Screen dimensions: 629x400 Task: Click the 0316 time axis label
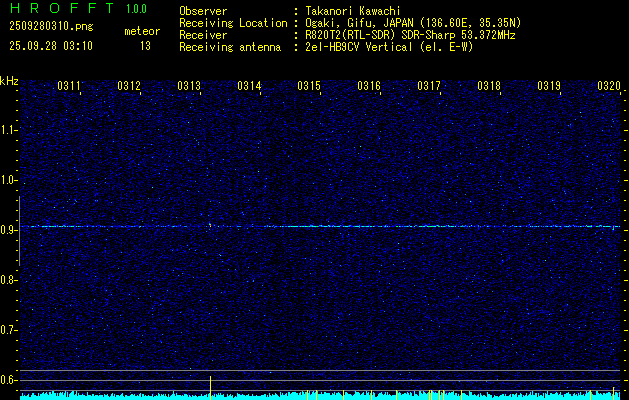pyautogui.click(x=369, y=85)
